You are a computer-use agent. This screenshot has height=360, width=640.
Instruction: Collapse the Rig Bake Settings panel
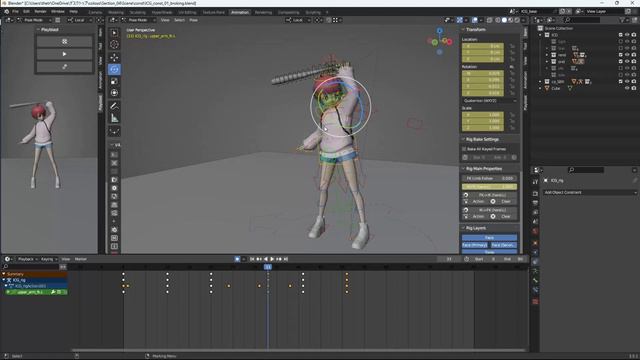(463, 139)
